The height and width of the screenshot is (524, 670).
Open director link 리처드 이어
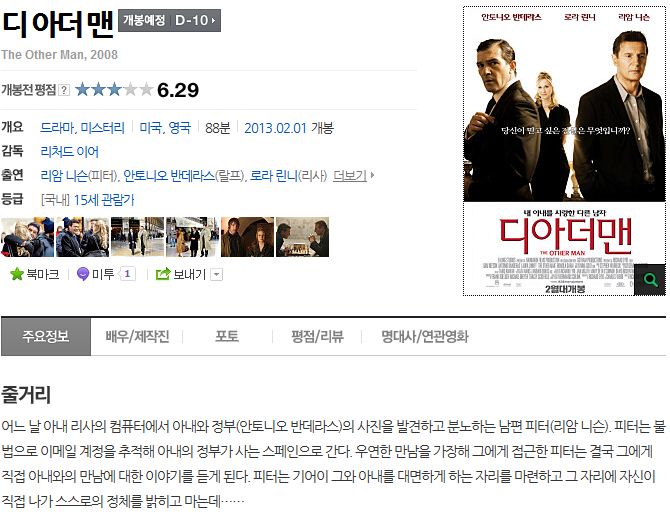pyautogui.click(x=69, y=152)
